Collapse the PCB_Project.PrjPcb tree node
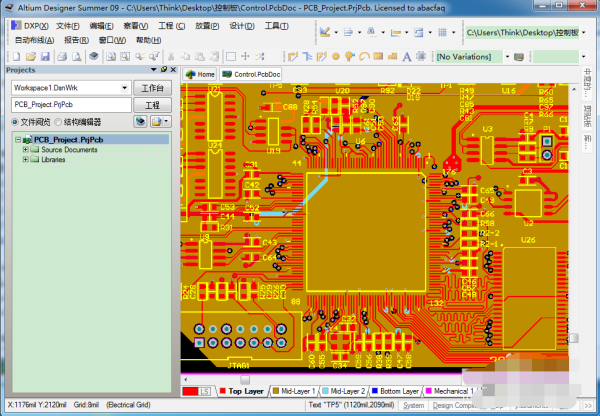 coord(18,139)
